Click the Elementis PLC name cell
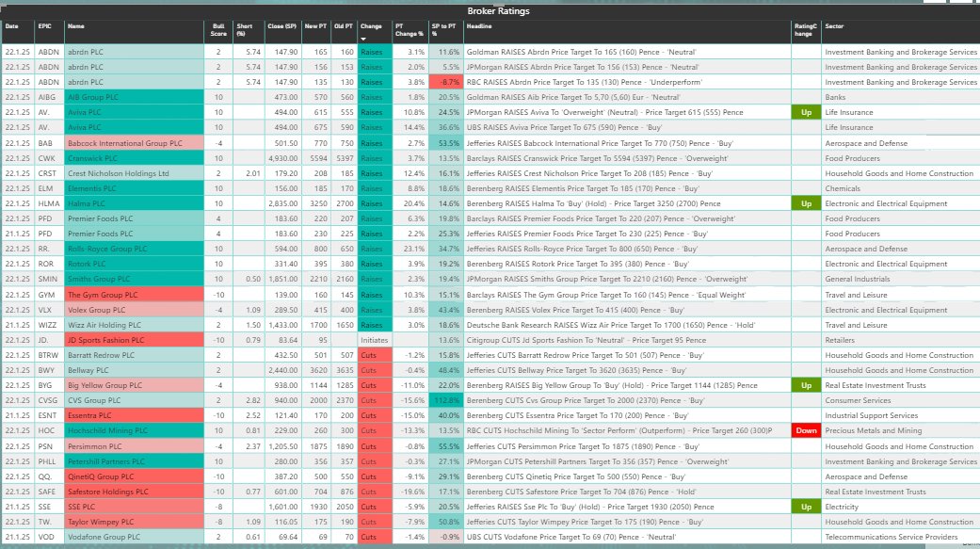 tap(134, 188)
